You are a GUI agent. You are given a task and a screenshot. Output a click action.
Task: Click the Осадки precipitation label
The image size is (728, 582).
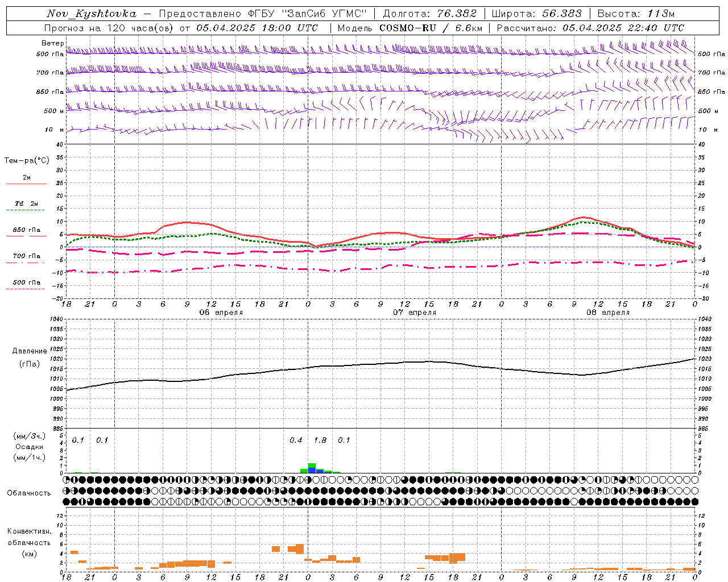click(x=30, y=447)
